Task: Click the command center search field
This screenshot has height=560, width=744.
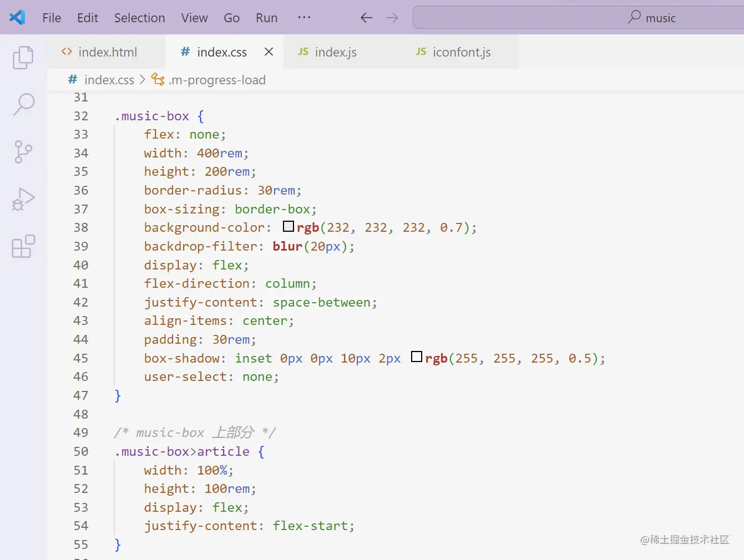Action: 578,17
